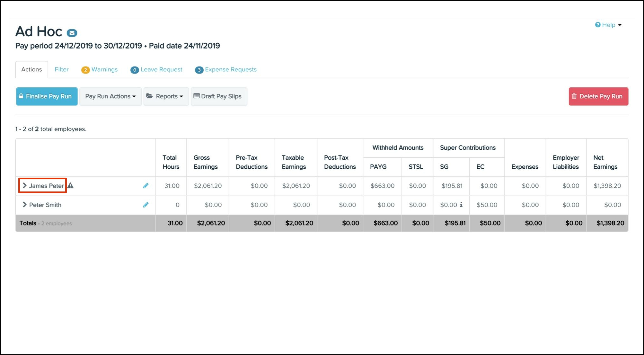Click the Help question mark icon
Screen dimensions: 644x355
click(597, 25)
